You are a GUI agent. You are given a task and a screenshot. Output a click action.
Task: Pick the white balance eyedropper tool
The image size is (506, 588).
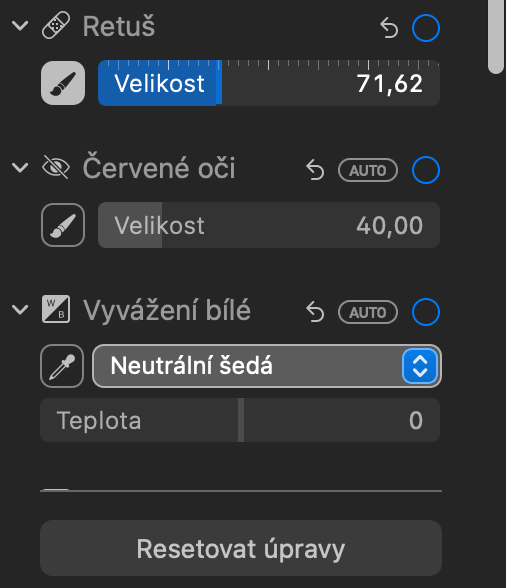(62, 366)
